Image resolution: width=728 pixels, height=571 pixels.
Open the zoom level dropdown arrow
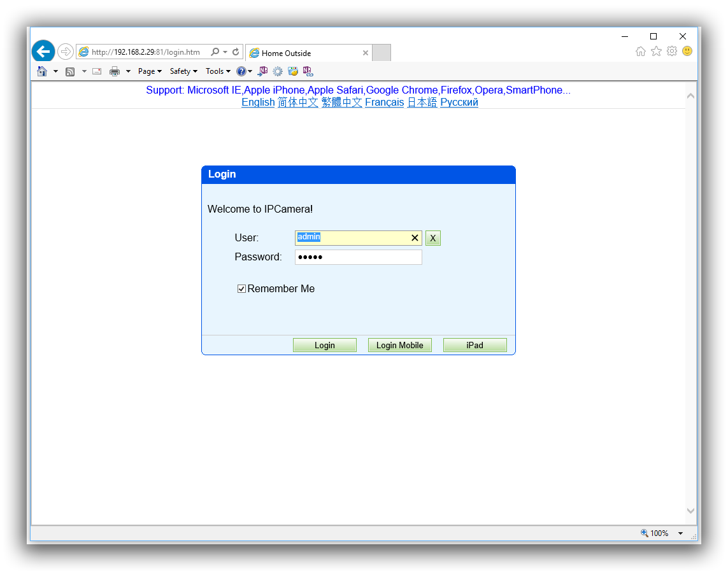click(680, 533)
